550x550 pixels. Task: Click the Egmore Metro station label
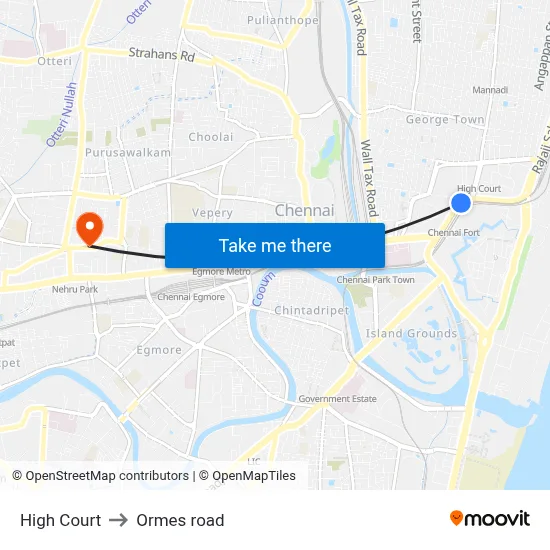click(x=221, y=271)
